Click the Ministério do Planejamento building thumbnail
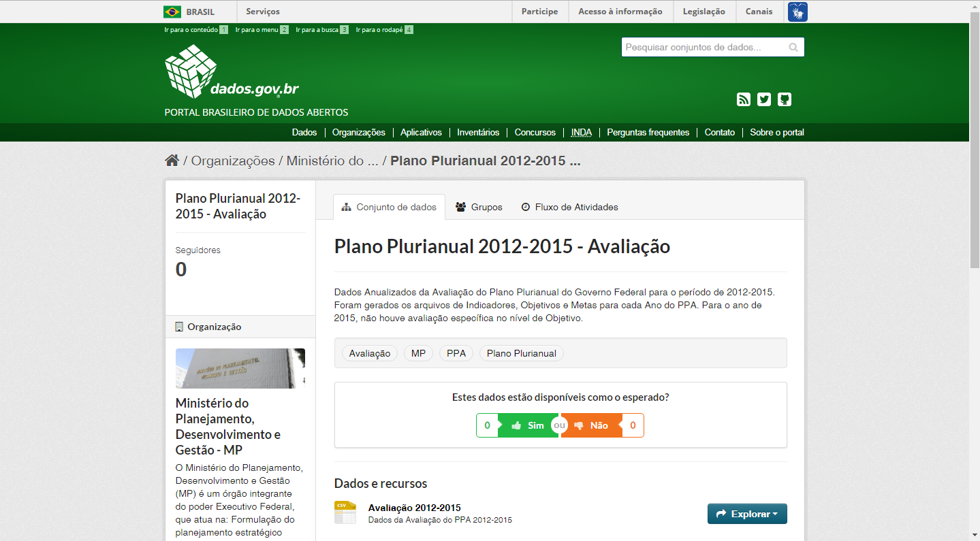This screenshot has height=541, width=980. pyautogui.click(x=240, y=368)
